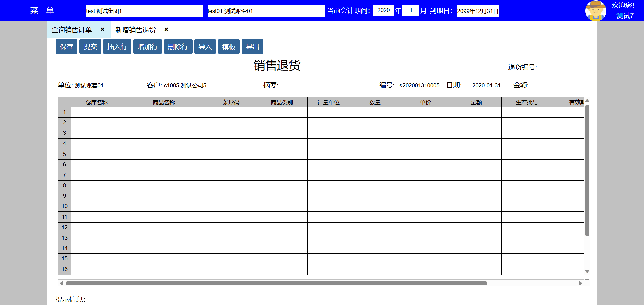Viewport: 644px width, 305px height.
Task: Click the 插入行 button
Action: 117,47
